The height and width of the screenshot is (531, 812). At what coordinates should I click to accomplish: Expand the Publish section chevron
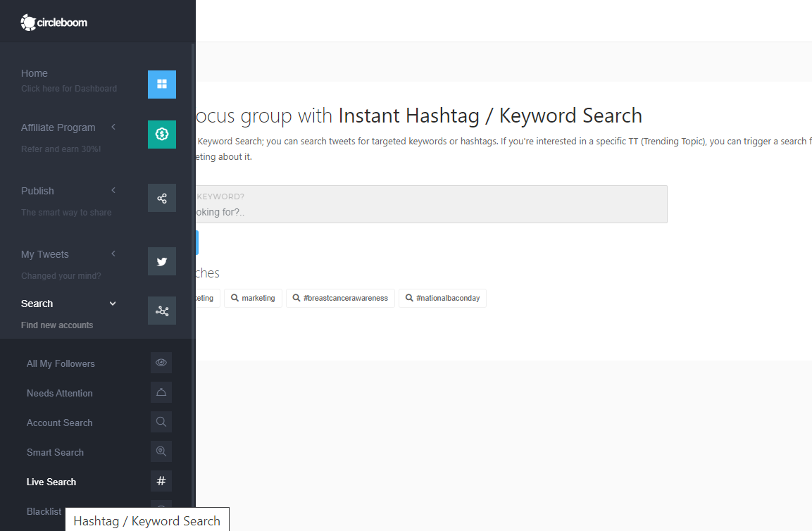click(113, 190)
